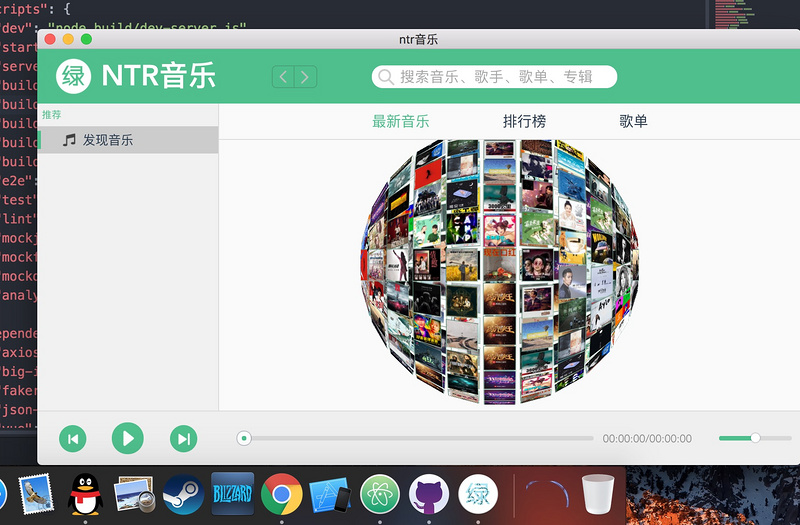The height and width of the screenshot is (525, 800).
Task: Switch to the 最新音乐 tab
Action: tap(401, 121)
